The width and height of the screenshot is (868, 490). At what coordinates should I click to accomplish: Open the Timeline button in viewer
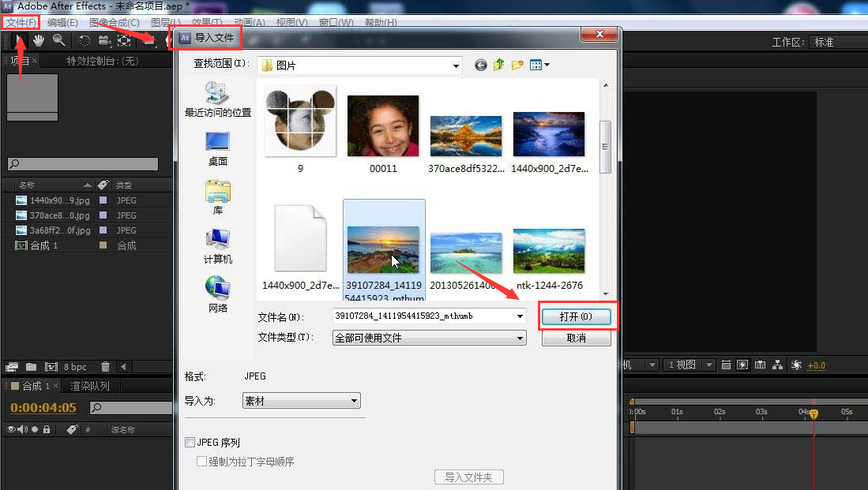760,365
